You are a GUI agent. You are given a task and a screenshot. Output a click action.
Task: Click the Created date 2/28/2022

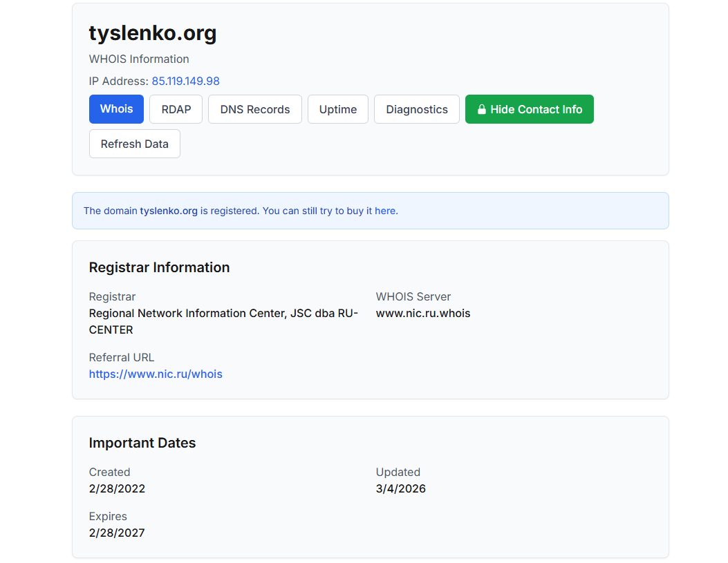tap(117, 488)
